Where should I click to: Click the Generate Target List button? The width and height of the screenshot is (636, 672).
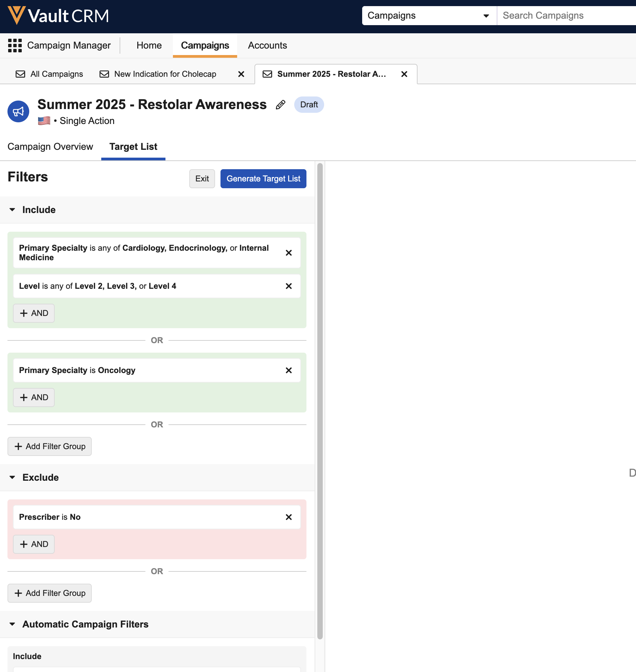coord(263,179)
